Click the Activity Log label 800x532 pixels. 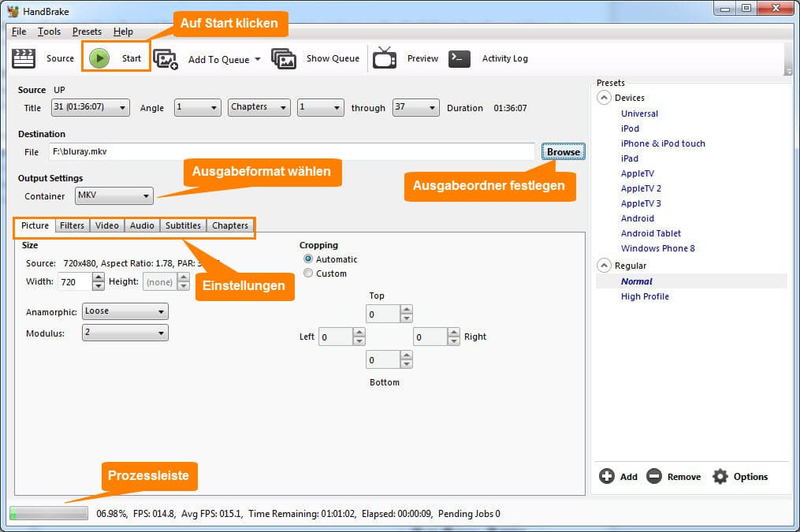click(x=505, y=58)
